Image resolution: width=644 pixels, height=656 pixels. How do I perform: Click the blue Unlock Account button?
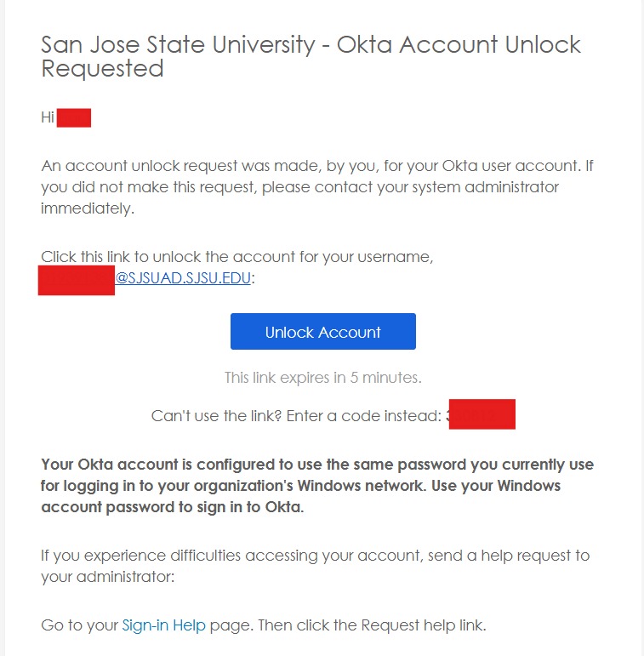[322, 332]
